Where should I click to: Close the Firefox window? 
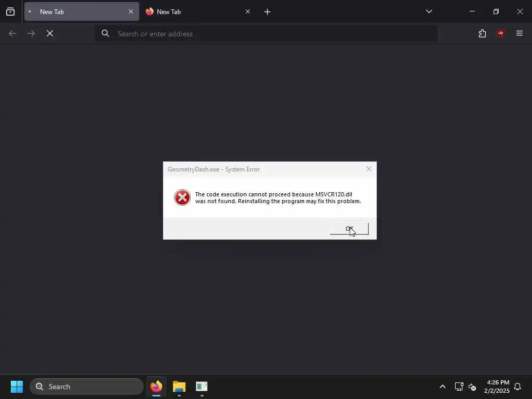pyautogui.click(x=520, y=11)
